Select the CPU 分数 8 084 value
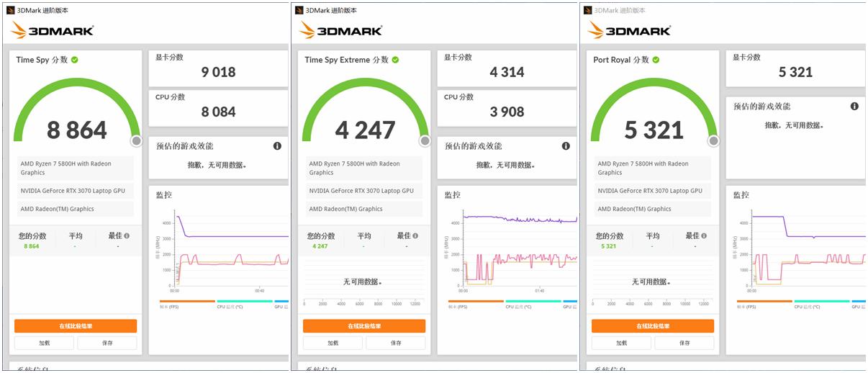868x373 pixels. point(218,112)
